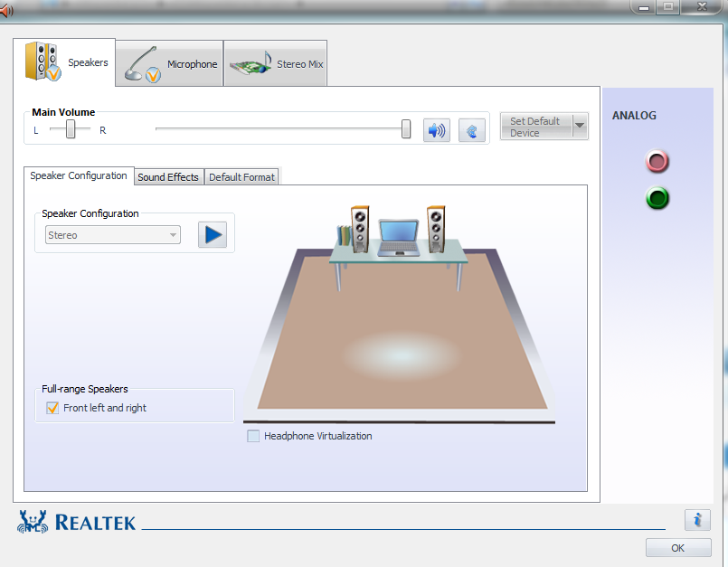
Task: Mute the main volume speaker icon
Action: click(x=437, y=130)
